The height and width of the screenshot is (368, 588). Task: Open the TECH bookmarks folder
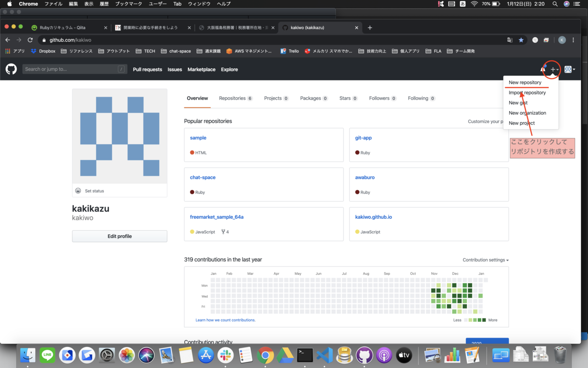click(146, 51)
